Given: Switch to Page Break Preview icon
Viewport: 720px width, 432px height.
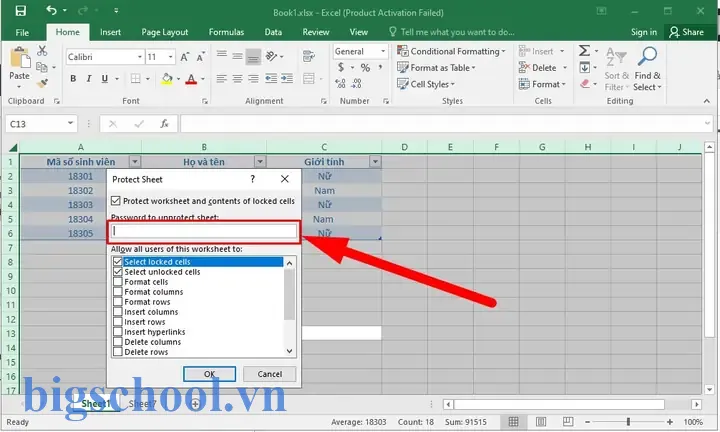Looking at the screenshot, I should coord(568,421).
